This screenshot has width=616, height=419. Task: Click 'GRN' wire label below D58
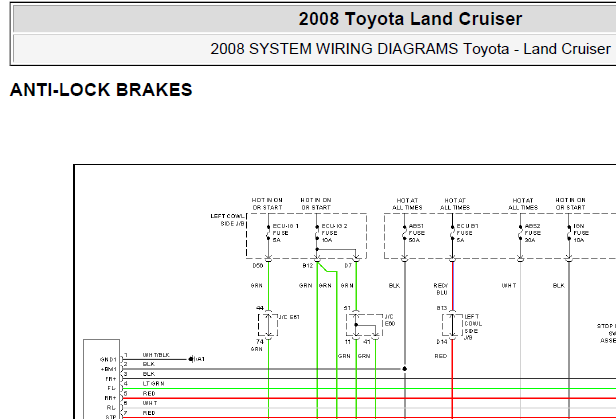tap(257, 285)
